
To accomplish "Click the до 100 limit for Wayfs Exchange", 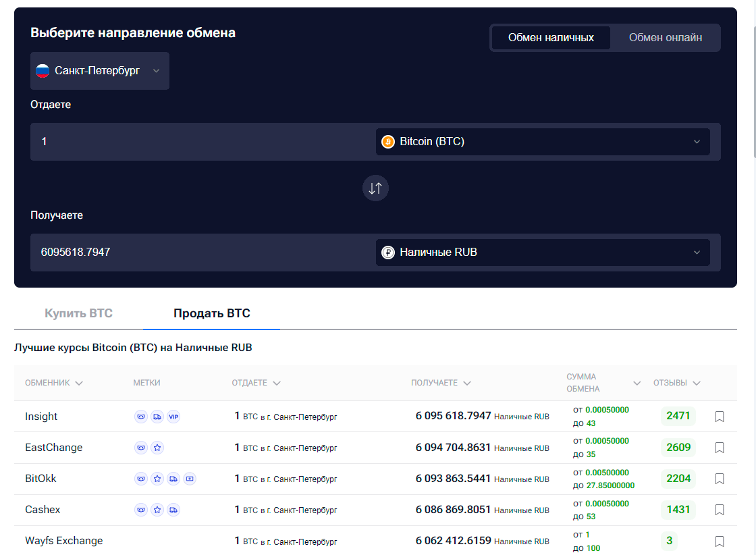I will pos(587,548).
